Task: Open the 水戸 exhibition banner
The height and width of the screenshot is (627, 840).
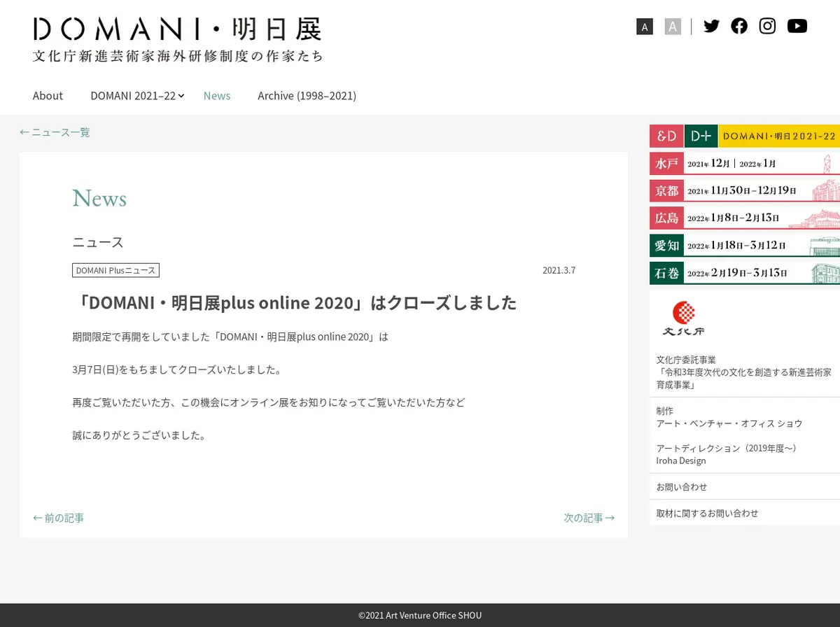Action: coord(745,164)
